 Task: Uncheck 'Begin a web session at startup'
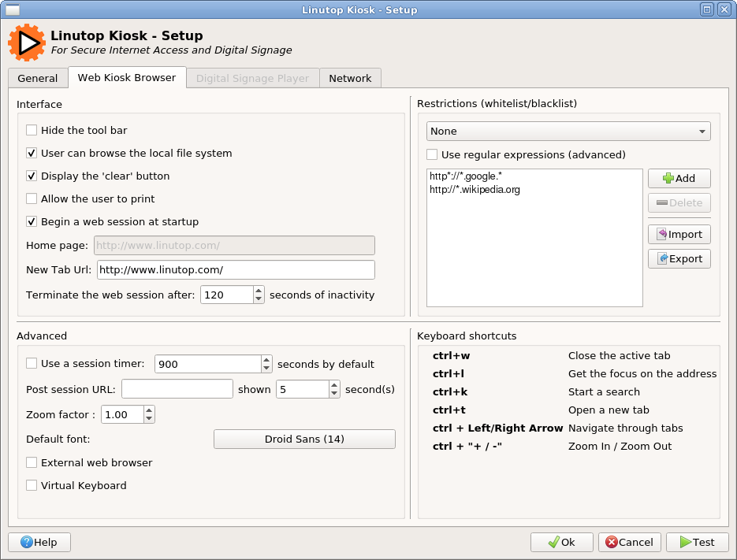(x=32, y=222)
